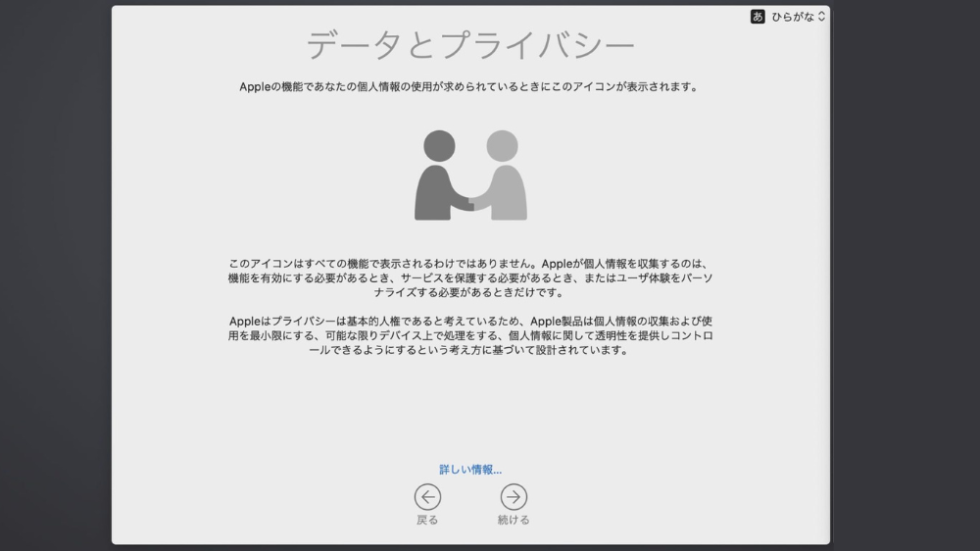Click the continue arrow circle icon
Image resolution: width=980 pixels, height=551 pixels.
tap(514, 497)
